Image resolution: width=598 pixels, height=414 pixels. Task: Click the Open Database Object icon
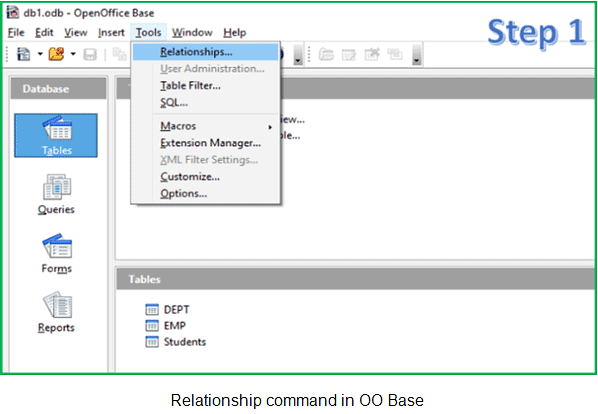point(326,55)
